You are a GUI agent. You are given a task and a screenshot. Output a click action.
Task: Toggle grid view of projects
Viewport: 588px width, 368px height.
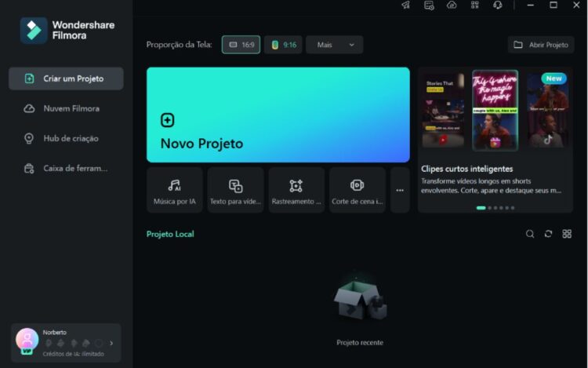point(567,234)
